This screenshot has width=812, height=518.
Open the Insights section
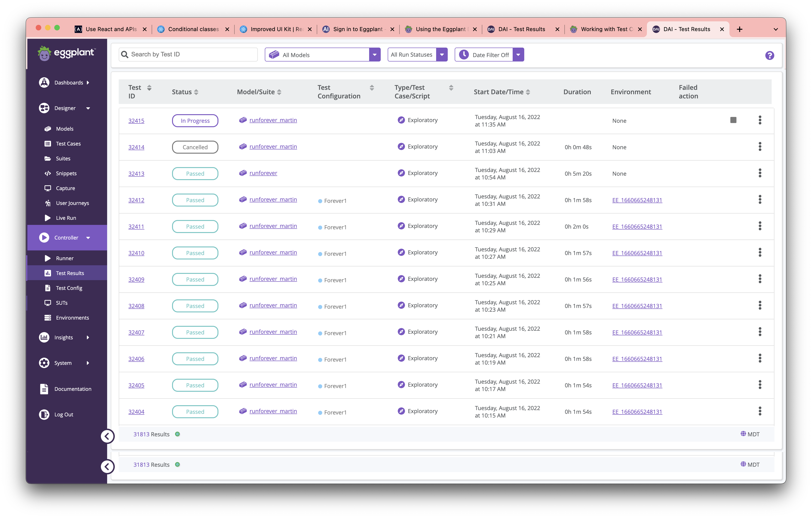pyautogui.click(x=63, y=337)
